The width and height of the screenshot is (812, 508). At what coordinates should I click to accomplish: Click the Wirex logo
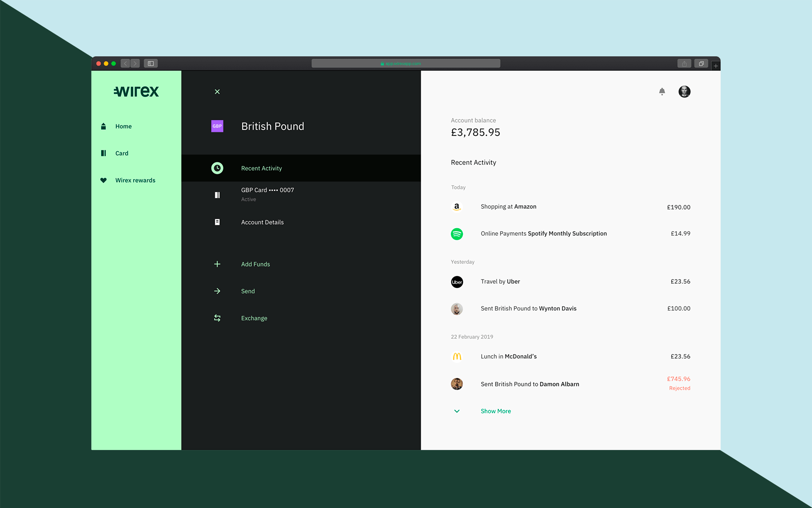click(136, 91)
